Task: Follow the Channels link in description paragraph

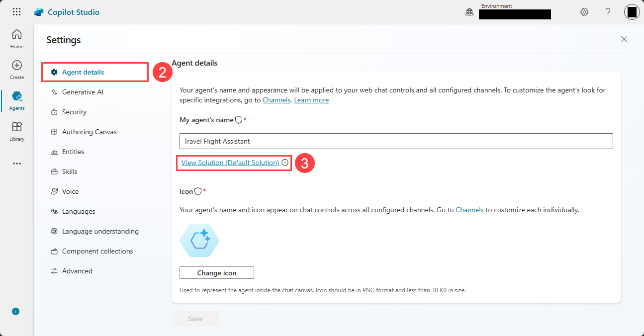Action: tap(276, 100)
